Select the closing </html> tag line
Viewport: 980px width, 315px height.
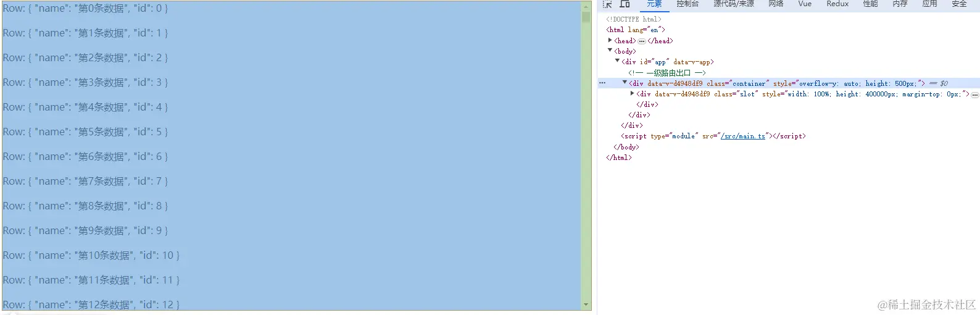(x=619, y=157)
